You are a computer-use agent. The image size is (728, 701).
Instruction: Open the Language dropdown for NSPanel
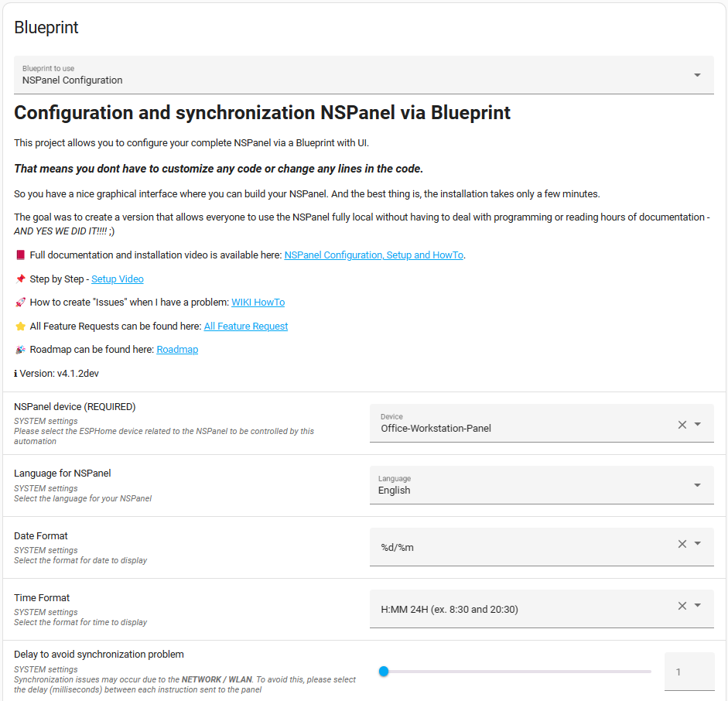point(697,485)
